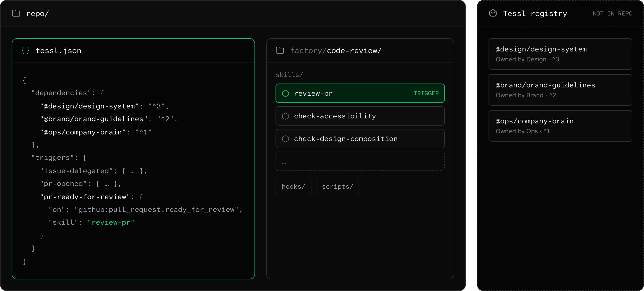
Task: Open the scripts/ folder chip
Action: click(x=337, y=186)
